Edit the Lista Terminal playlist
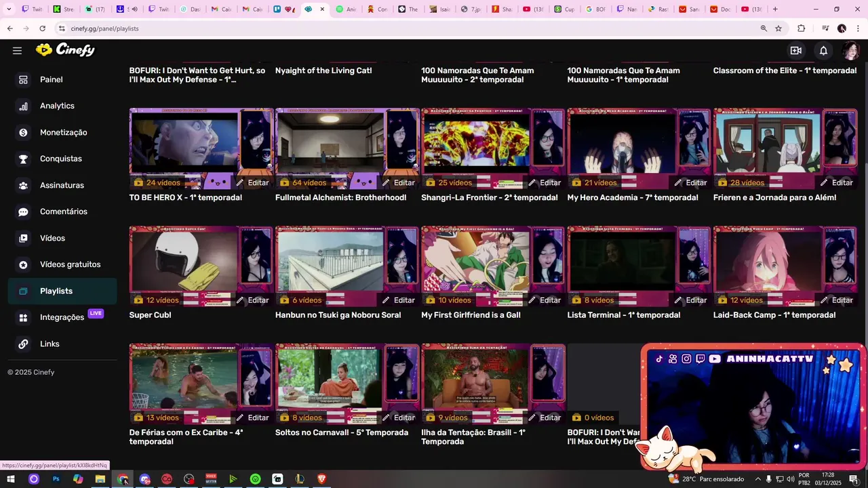 pyautogui.click(x=690, y=300)
